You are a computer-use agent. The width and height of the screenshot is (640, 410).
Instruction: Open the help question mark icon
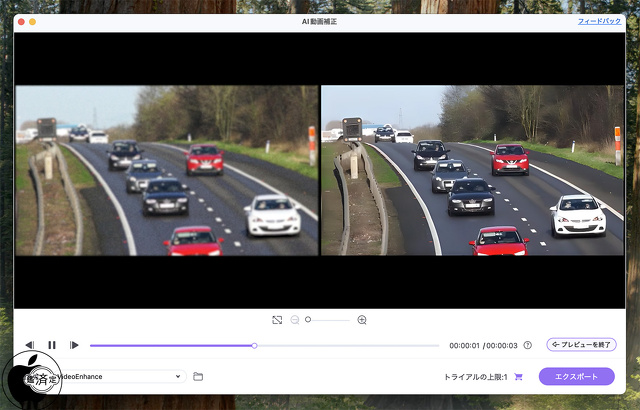point(527,345)
